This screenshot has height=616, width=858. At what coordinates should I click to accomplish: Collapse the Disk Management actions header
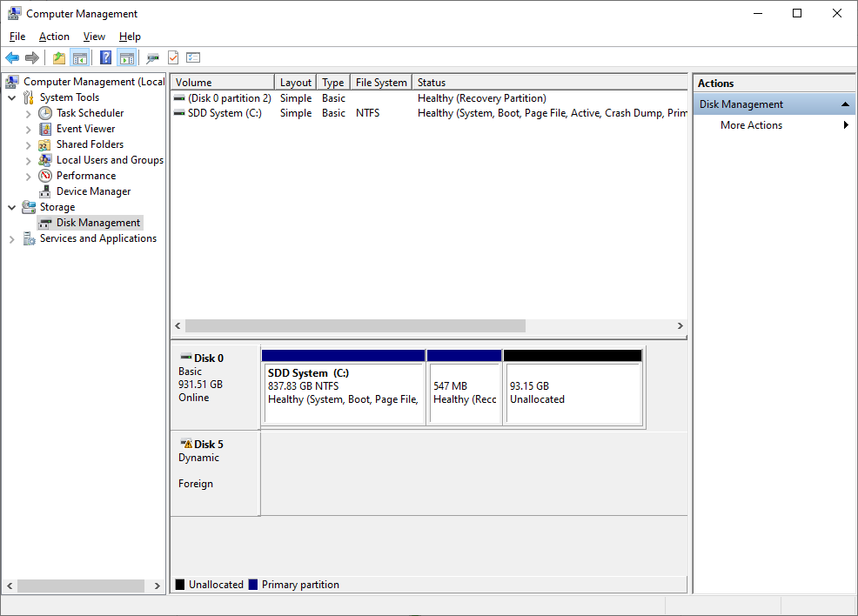coord(844,103)
